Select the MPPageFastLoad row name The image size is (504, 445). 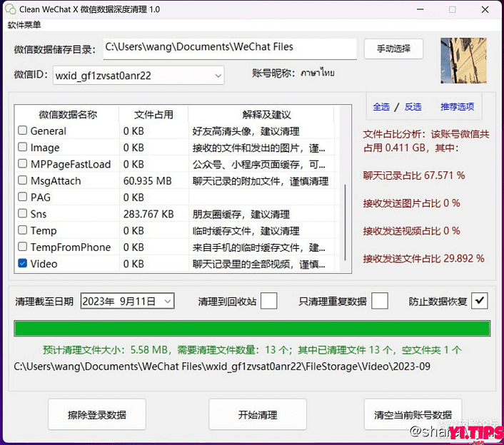pyautogui.click(x=71, y=164)
